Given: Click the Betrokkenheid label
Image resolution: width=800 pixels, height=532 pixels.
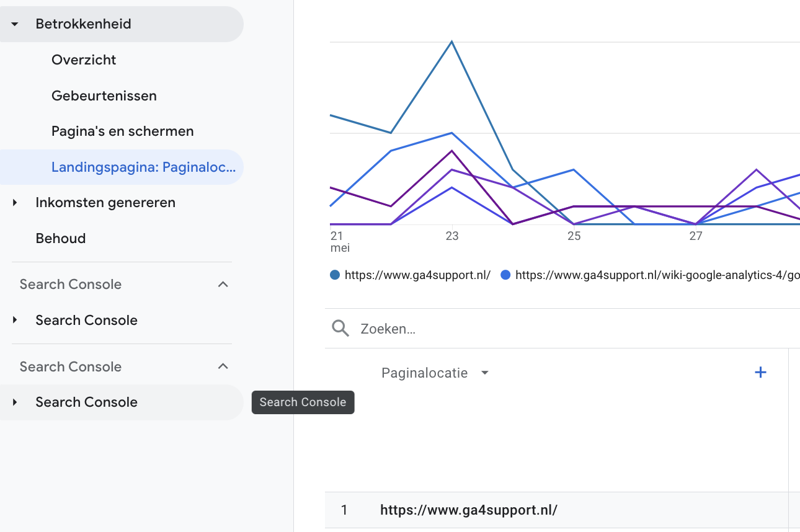Looking at the screenshot, I should [83, 24].
